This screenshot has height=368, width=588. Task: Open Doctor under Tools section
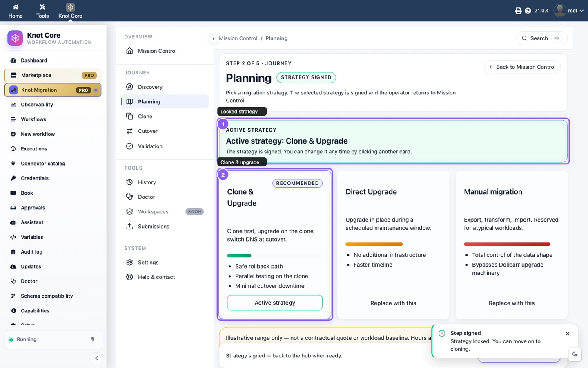tap(165, 197)
